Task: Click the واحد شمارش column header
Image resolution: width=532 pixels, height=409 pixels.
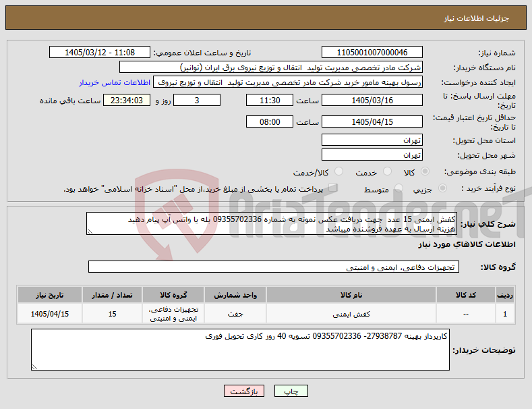Action: coord(235,295)
